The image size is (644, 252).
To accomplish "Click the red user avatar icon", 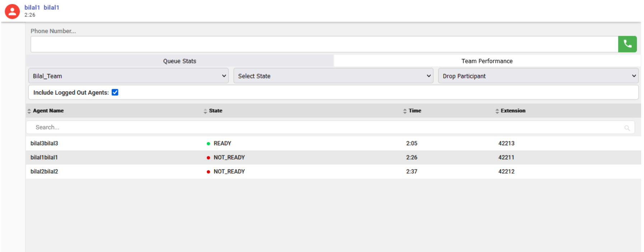I will point(12,12).
